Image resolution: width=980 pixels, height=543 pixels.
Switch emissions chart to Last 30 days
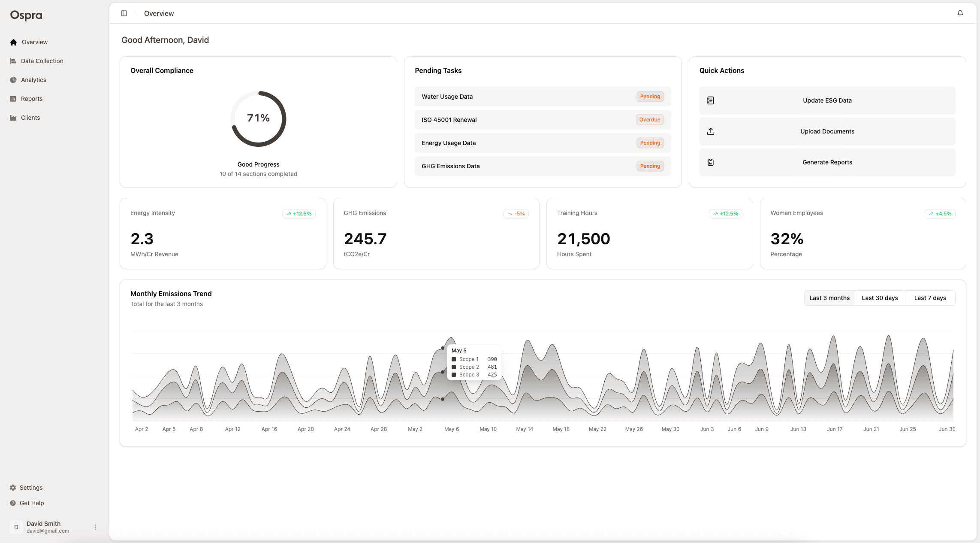(880, 297)
